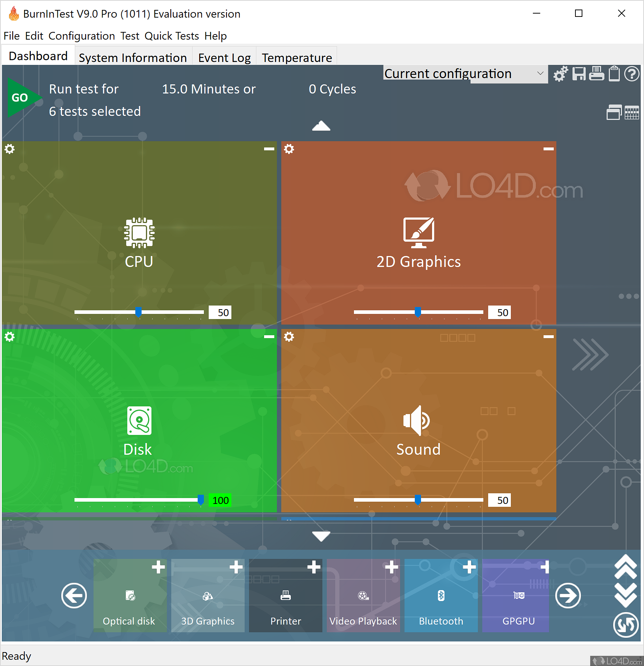
Task: Open the Quick Tests menu
Action: [172, 36]
